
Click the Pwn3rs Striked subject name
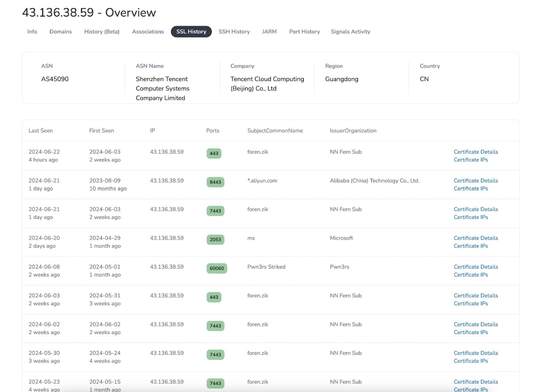click(266, 267)
